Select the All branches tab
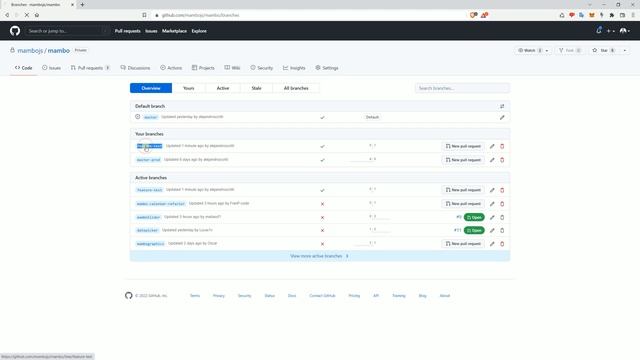Image resolution: width=640 pixels, height=360 pixels. (x=296, y=88)
